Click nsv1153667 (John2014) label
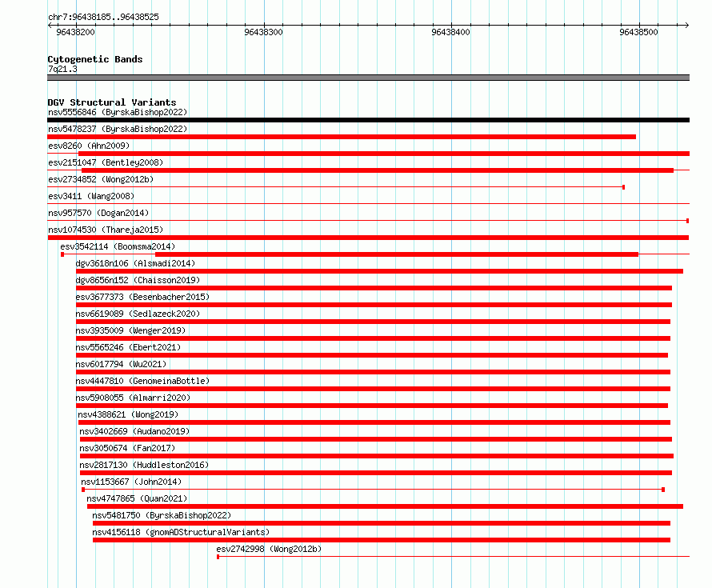712x588 pixels. tap(131, 482)
